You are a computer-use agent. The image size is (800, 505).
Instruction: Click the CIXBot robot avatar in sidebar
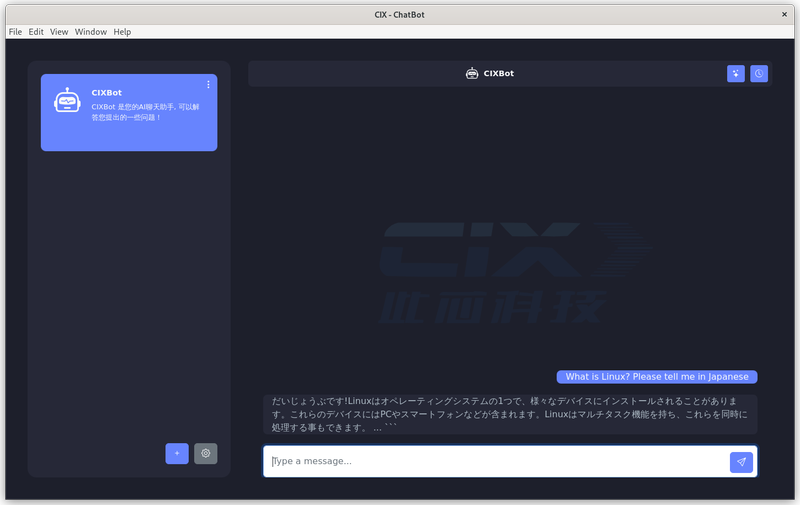click(x=67, y=100)
